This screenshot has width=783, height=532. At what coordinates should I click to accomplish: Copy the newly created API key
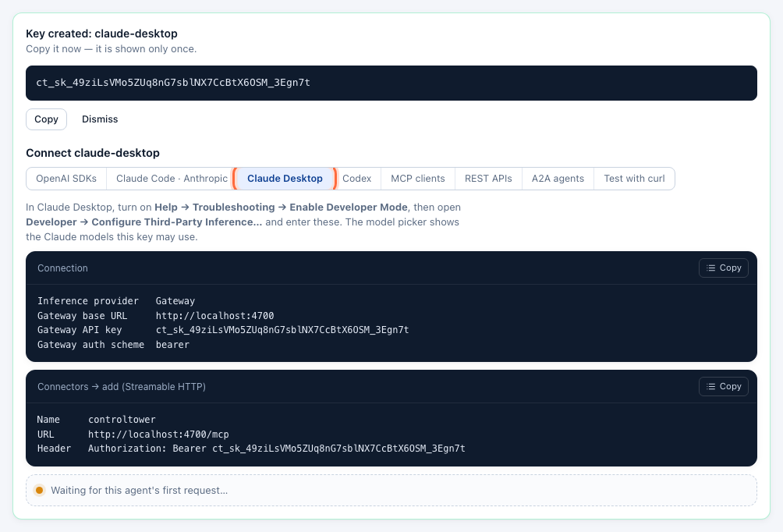pyautogui.click(x=46, y=119)
